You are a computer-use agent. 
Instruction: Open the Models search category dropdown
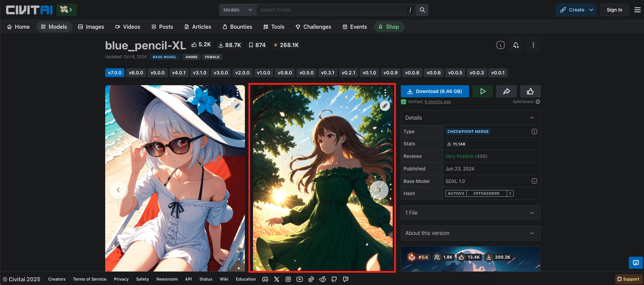pos(238,10)
